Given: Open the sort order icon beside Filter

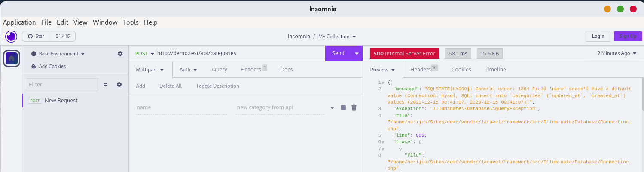Looking at the screenshot, I should [106, 85].
